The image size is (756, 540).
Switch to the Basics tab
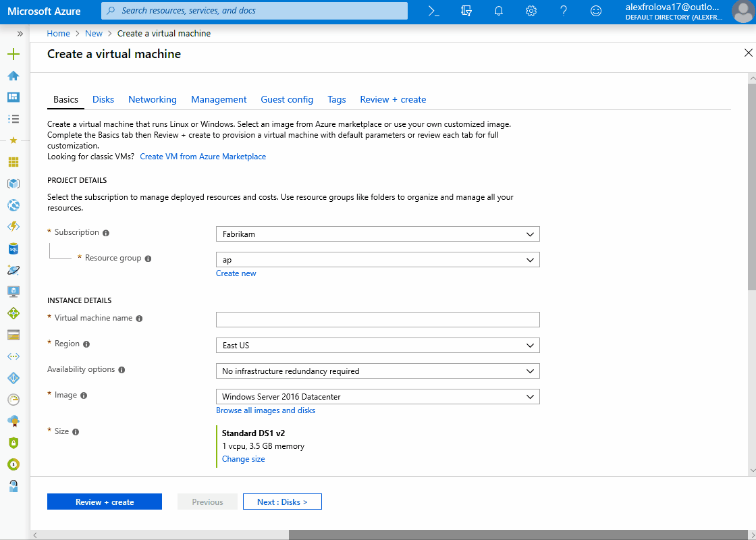(x=65, y=99)
